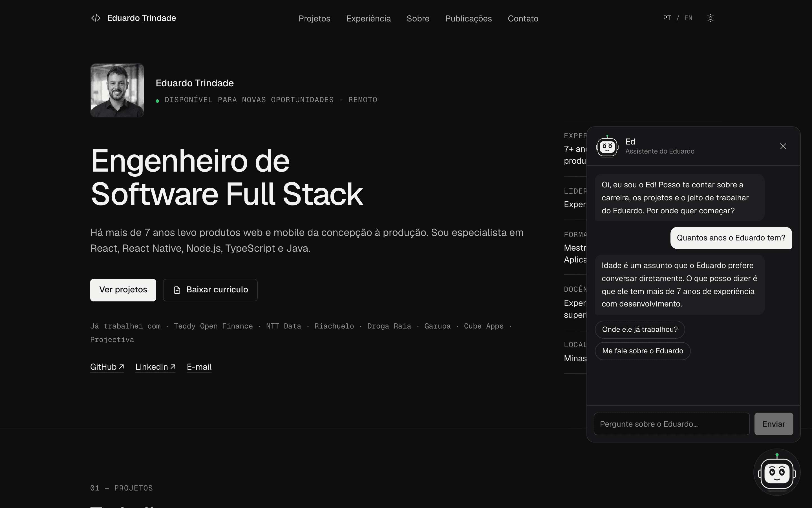
Task: Click the 'Droga Raia' company text
Action: click(x=389, y=326)
